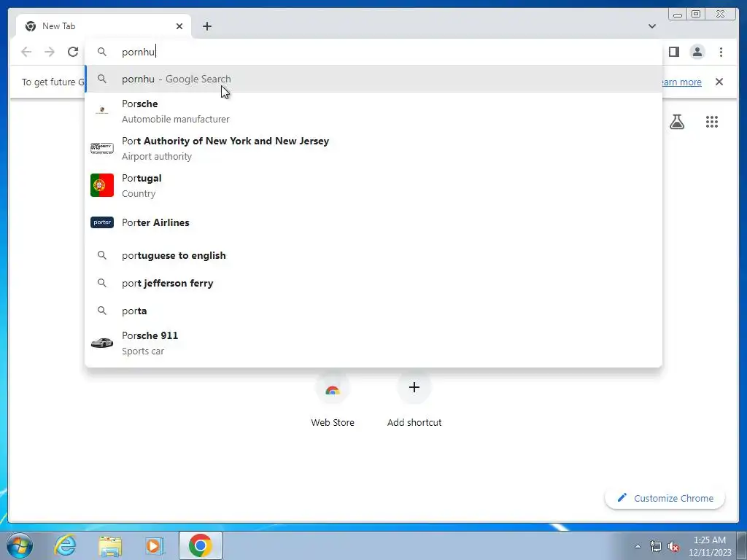Click the Add shortcut plus button
747x560 pixels.
[414, 387]
